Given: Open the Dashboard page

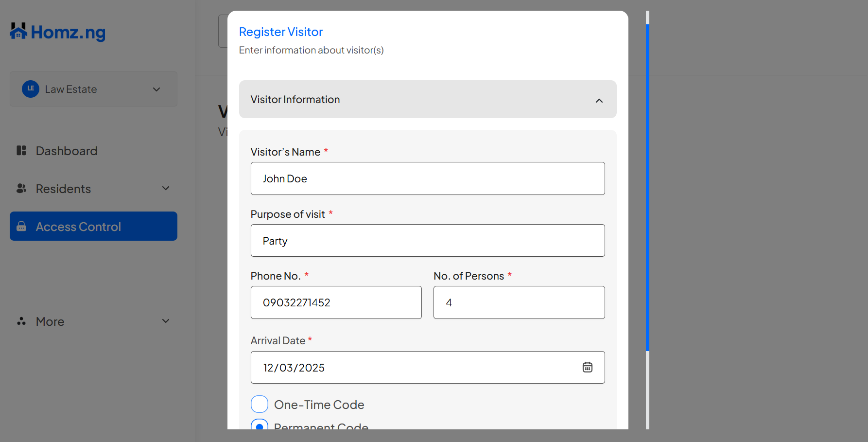Looking at the screenshot, I should click(x=66, y=151).
